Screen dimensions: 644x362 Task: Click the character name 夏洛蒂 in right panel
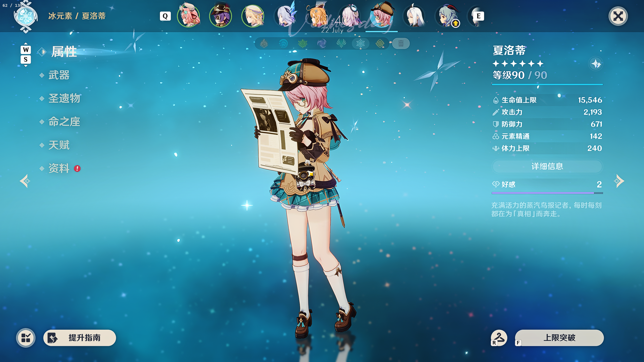[509, 50]
